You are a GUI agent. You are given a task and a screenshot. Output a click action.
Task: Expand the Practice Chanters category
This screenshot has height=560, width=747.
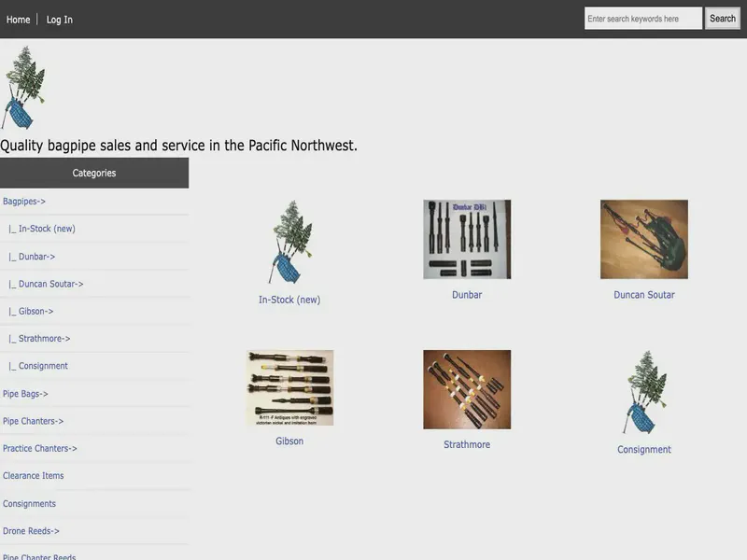point(39,448)
